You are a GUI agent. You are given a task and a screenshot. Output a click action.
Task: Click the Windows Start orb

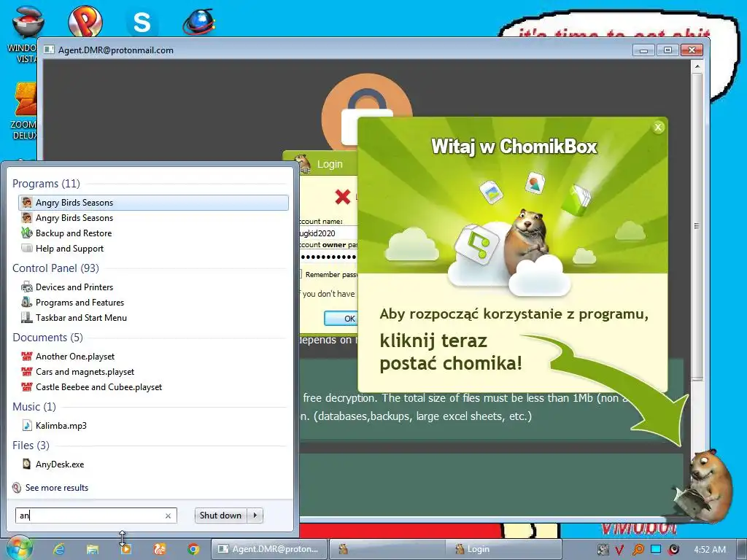[19, 548]
